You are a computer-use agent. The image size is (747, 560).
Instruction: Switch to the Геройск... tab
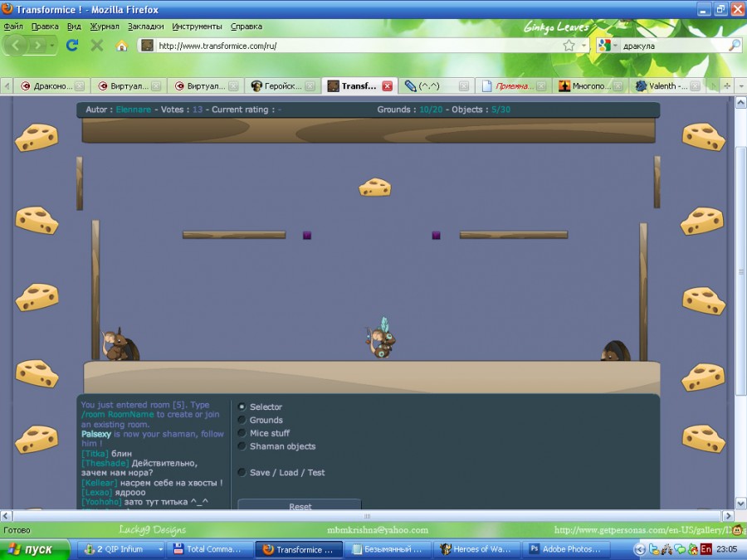pos(282,85)
